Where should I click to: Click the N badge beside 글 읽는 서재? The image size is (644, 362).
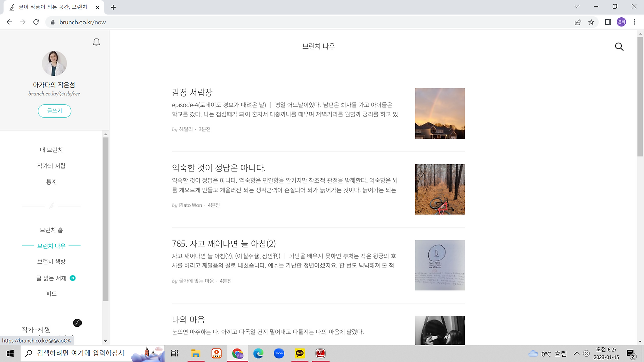point(72,277)
